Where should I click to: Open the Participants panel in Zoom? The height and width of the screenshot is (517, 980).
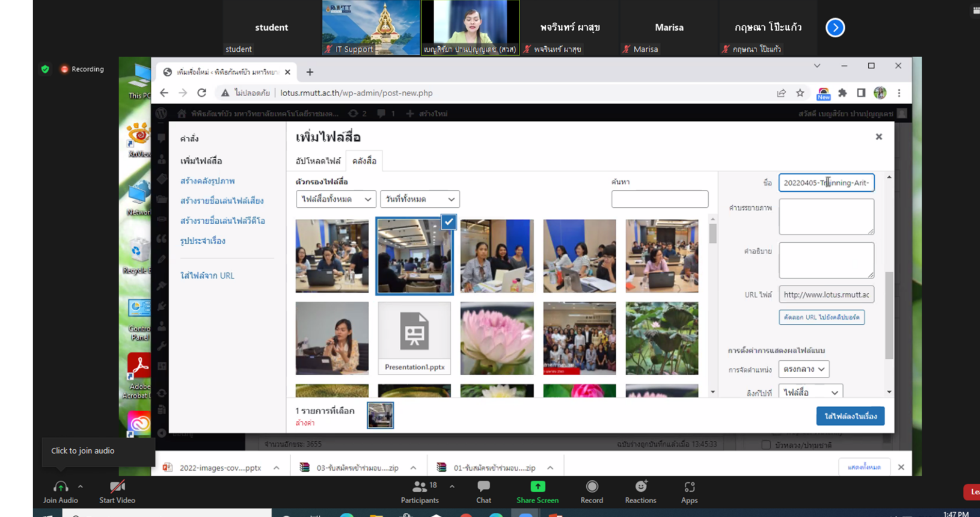tap(420, 492)
